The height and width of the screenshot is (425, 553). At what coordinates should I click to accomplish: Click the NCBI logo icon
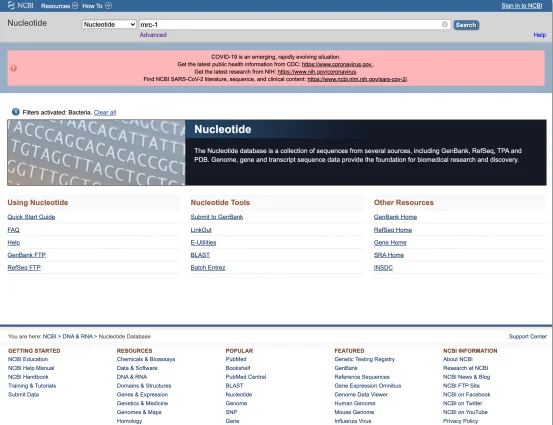pos(11,5)
